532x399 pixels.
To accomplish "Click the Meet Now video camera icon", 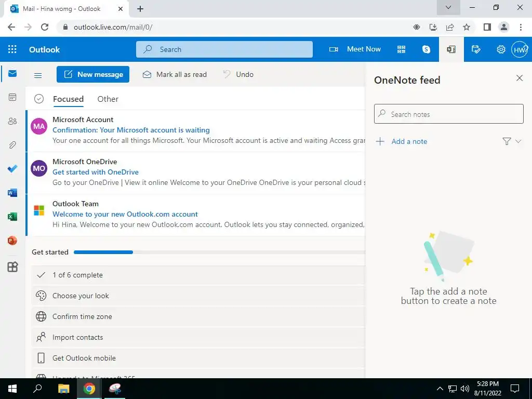I will point(334,49).
